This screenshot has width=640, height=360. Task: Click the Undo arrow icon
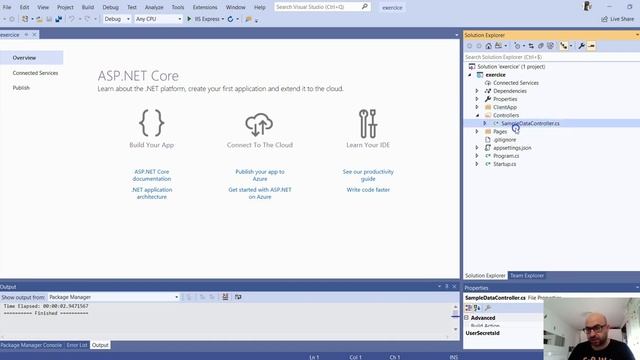[72, 19]
